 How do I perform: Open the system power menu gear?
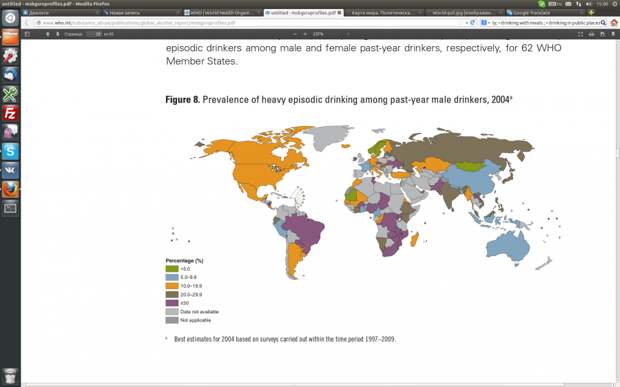point(615,4)
